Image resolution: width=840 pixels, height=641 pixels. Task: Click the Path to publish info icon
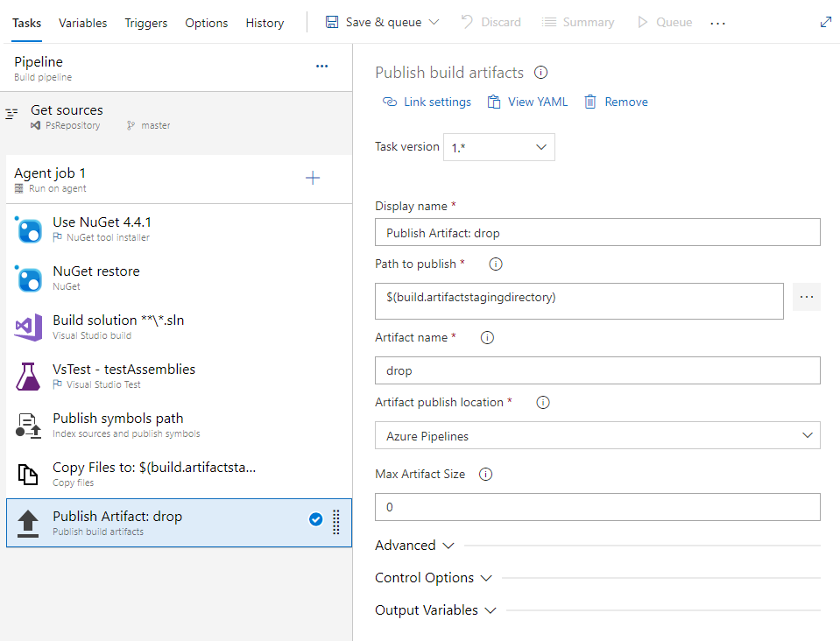tap(495, 264)
